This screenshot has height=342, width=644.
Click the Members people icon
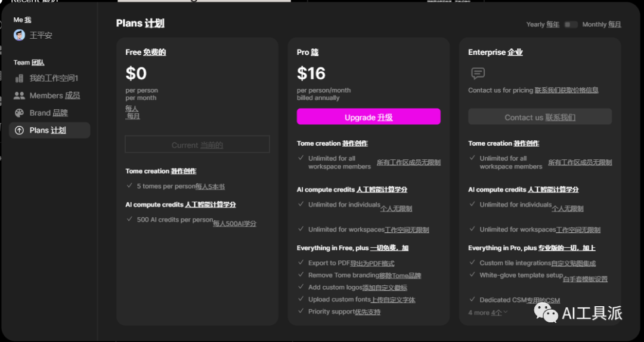coord(19,95)
